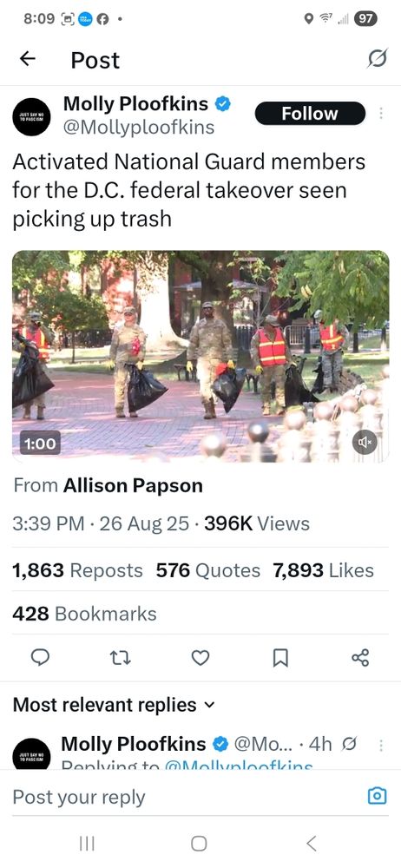Tap the Post your reply field
The image size is (401, 868).
click(x=183, y=797)
